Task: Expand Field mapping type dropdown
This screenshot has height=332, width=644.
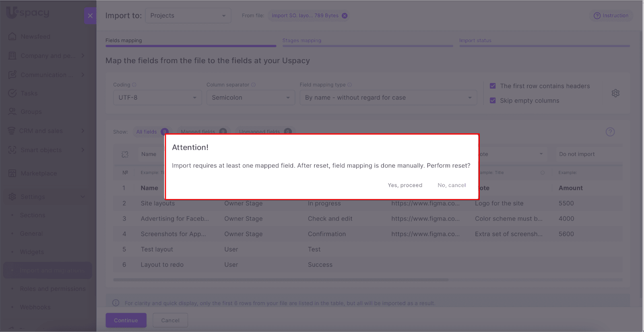Action: tap(388, 98)
